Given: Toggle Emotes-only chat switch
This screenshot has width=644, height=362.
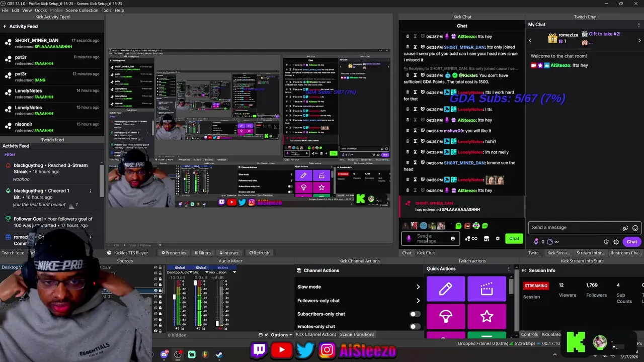Looking at the screenshot, I should point(414,326).
